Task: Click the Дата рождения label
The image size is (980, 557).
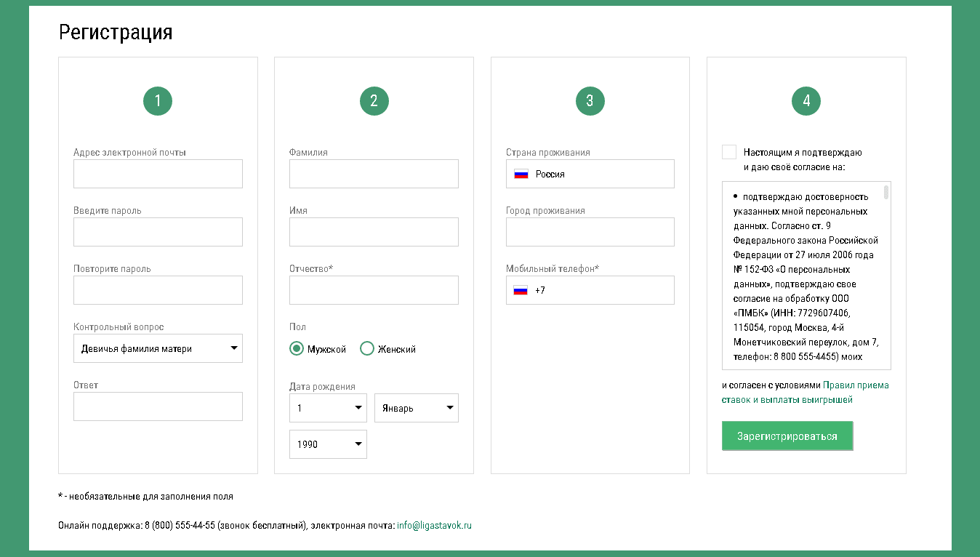Action: [x=322, y=386]
